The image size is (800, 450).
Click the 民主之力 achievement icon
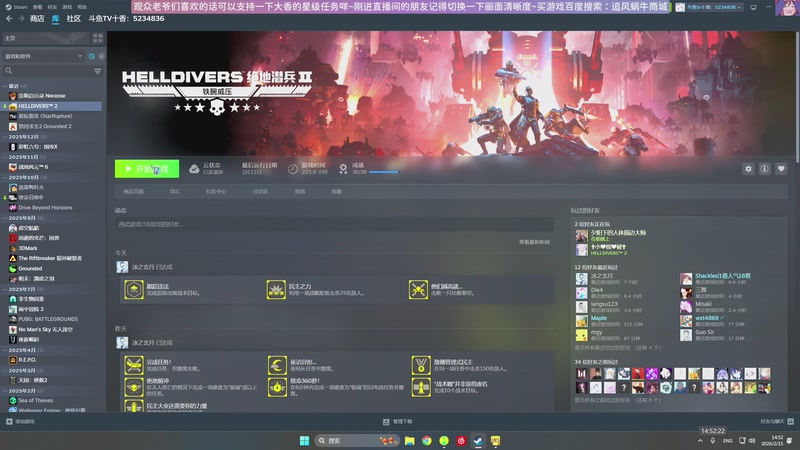click(x=276, y=290)
